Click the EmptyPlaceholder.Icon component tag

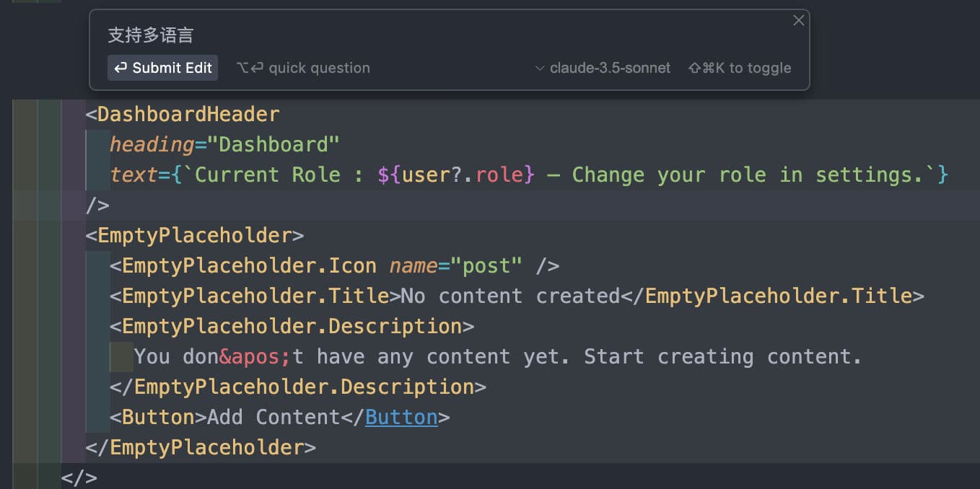pos(249,265)
